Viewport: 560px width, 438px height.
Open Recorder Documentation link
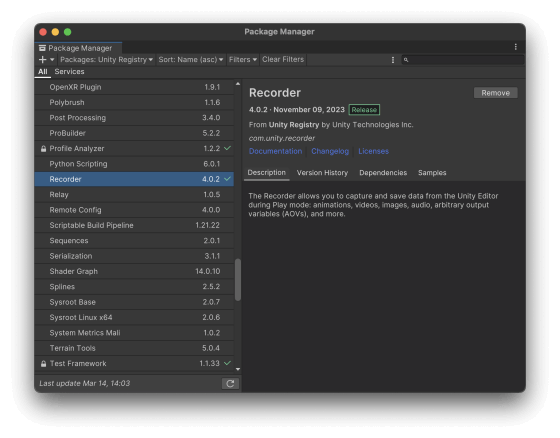[x=275, y=151]
